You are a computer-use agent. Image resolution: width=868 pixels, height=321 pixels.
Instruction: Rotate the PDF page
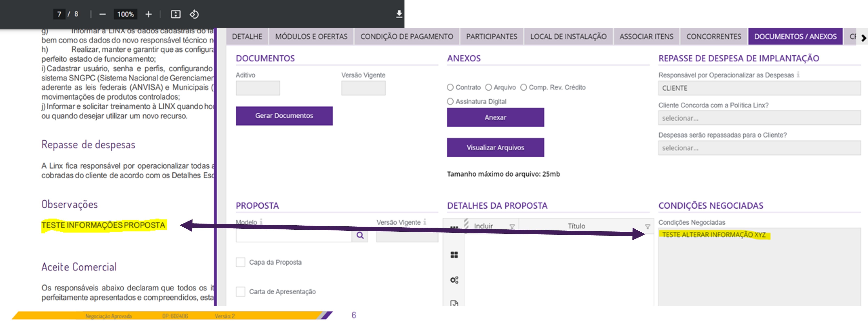coord(194,14)
